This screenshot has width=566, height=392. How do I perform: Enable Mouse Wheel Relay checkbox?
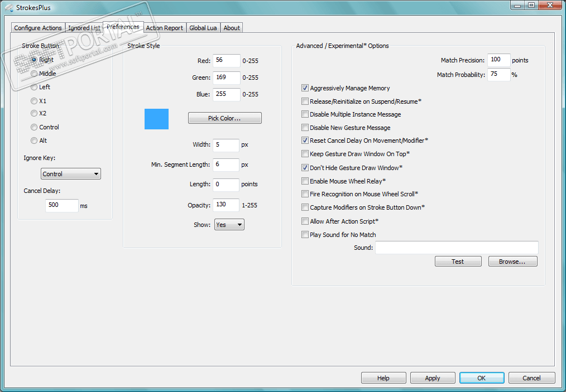pos(305,181)
